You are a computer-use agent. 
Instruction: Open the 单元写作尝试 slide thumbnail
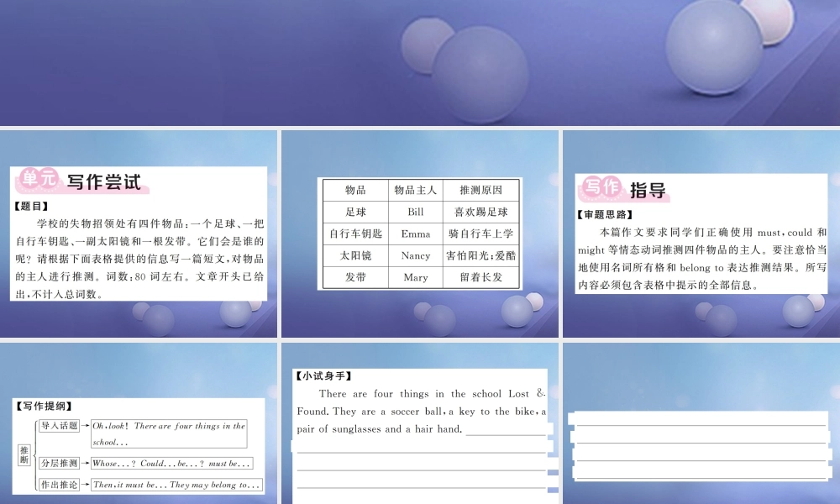(x=139, y=234)
